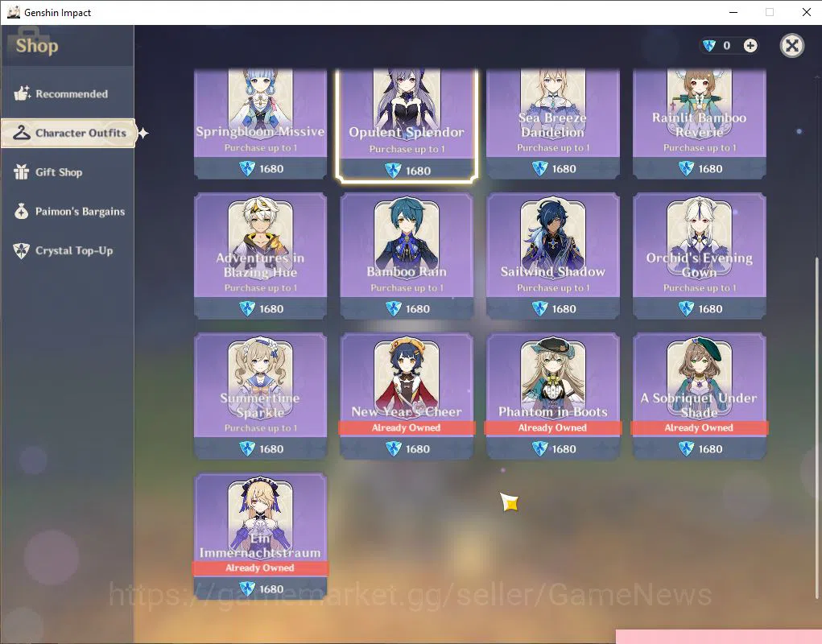This screenshot has height=644, width=822.
Task: Click Already Owned label on Ein Immernachtstraum
Action: pyautogui.click(x=260, y=568)
